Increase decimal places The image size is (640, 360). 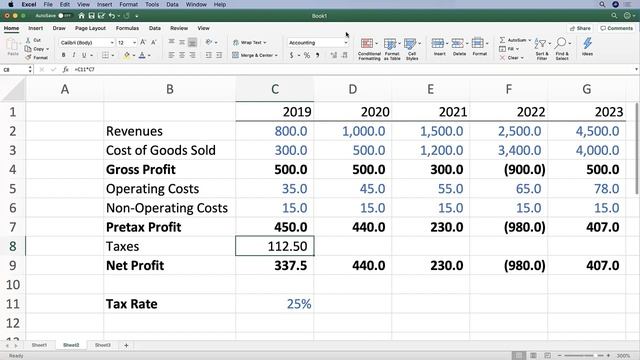(333, 55)
